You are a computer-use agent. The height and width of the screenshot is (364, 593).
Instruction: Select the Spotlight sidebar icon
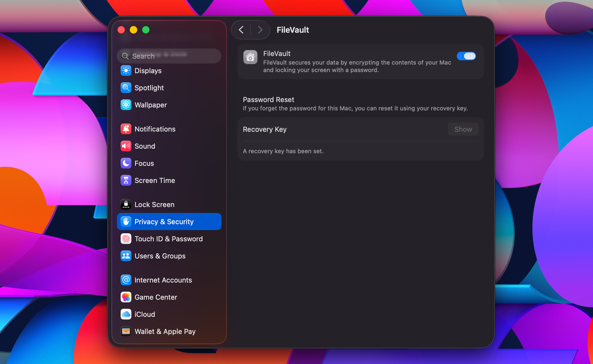click(126, 88)
